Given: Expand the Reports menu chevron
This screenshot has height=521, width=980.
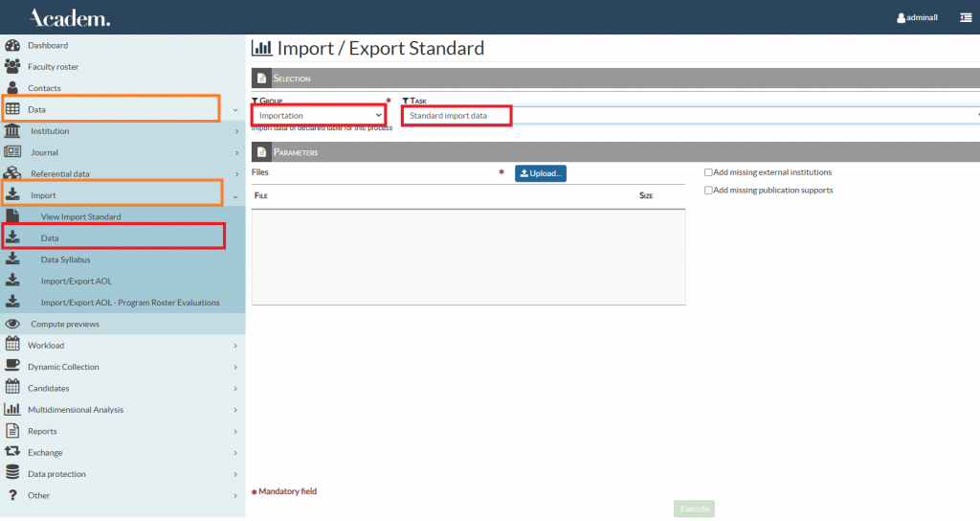Looking at the screenshot, I should click(235, 431).
